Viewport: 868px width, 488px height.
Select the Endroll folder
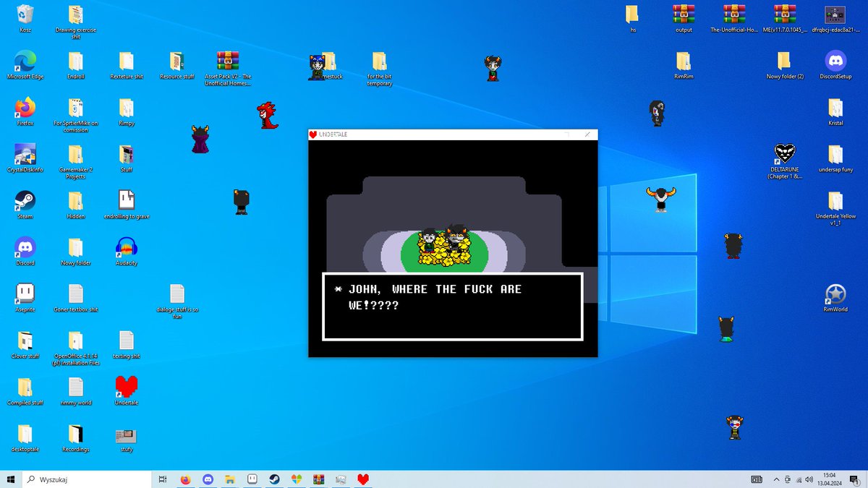point(75,65)
